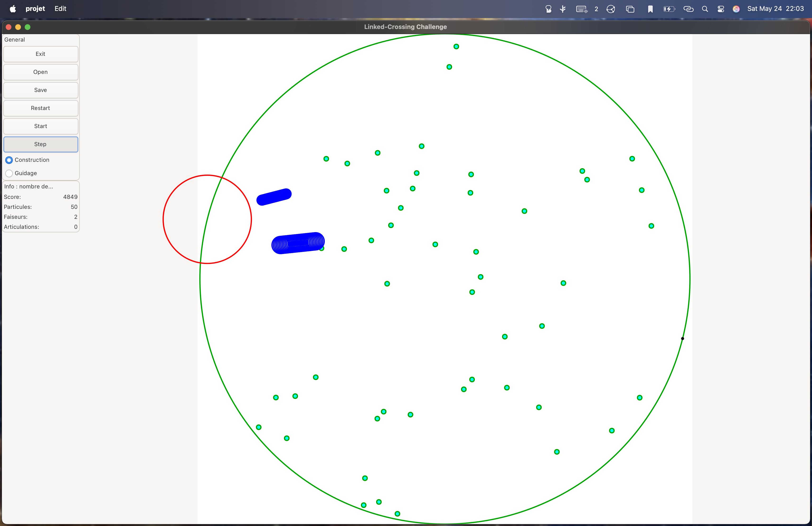Click the General panel heading
This screenshot has width=812, height=526.
pos(15,40)
